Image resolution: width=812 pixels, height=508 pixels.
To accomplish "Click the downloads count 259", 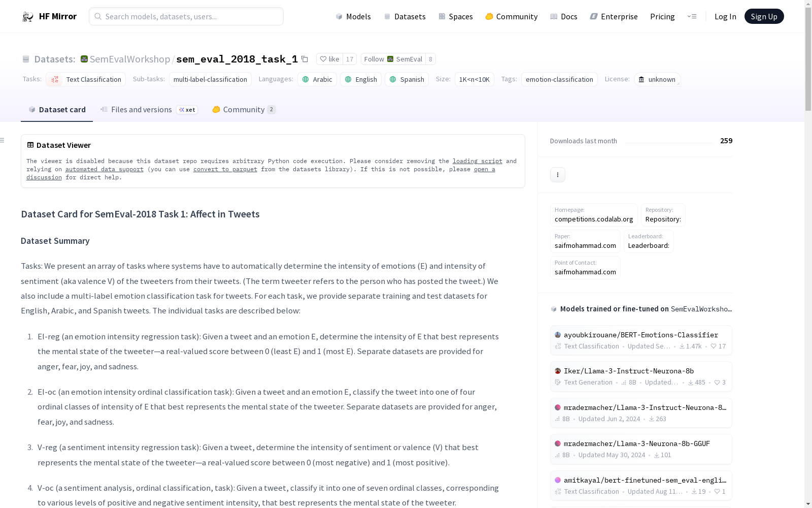I will click(726, 141).
